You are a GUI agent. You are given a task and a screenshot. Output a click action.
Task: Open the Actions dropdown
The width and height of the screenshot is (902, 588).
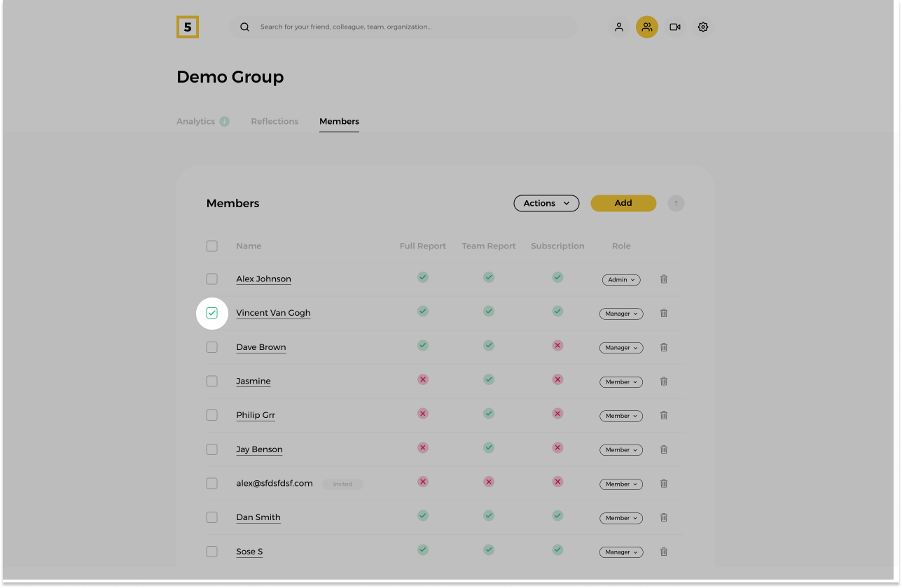[546, 204]
